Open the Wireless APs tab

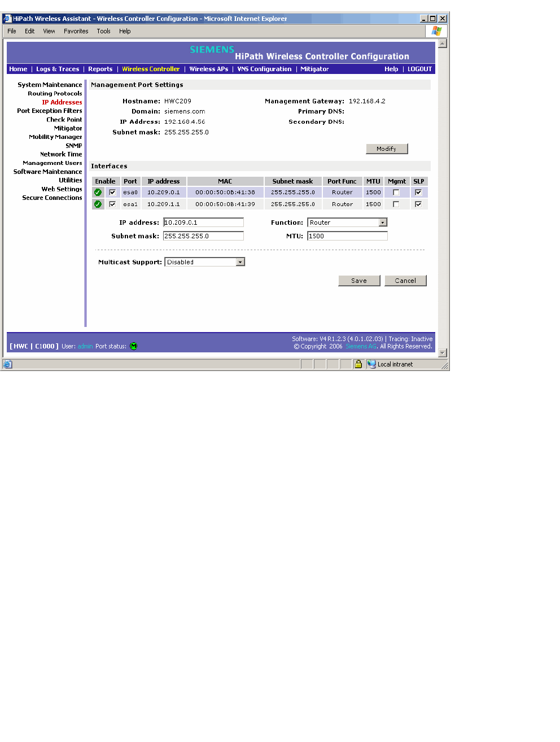[x=209, y=69]
